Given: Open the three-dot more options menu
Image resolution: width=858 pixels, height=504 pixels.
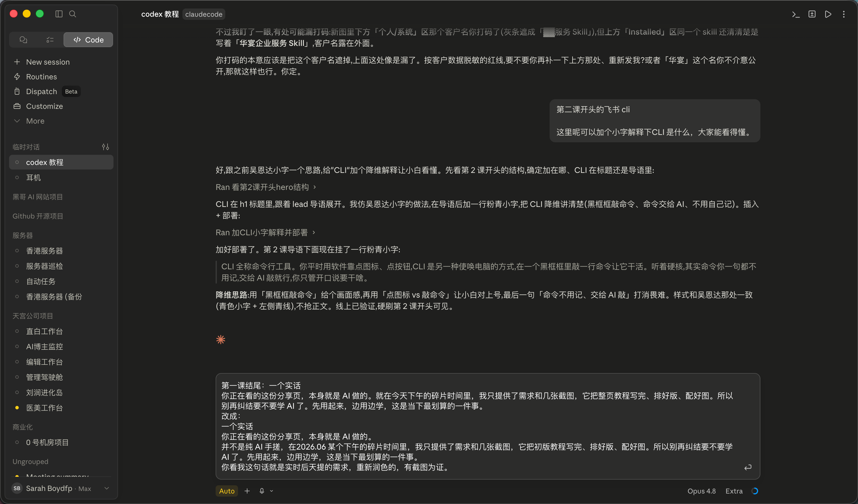Looking at the screenshot, I should coord(844,14).
